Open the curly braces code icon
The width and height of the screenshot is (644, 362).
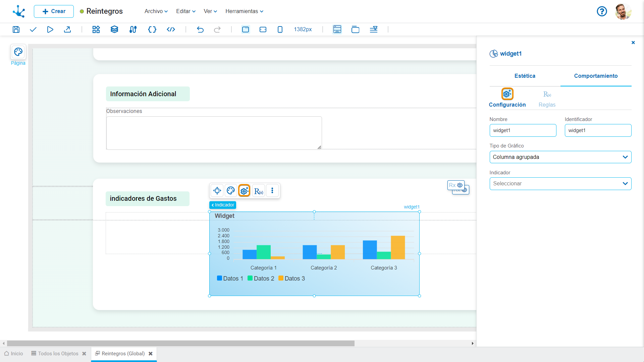pos(152,29)
